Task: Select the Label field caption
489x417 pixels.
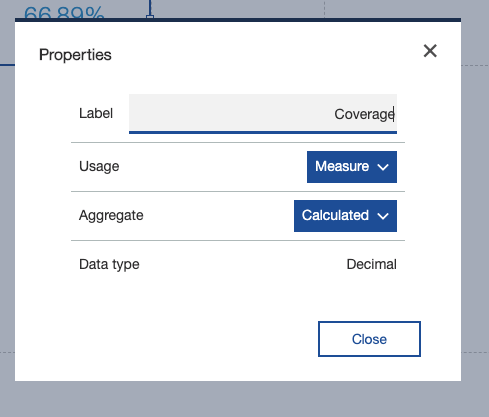Action: click(x=96, y=113)
